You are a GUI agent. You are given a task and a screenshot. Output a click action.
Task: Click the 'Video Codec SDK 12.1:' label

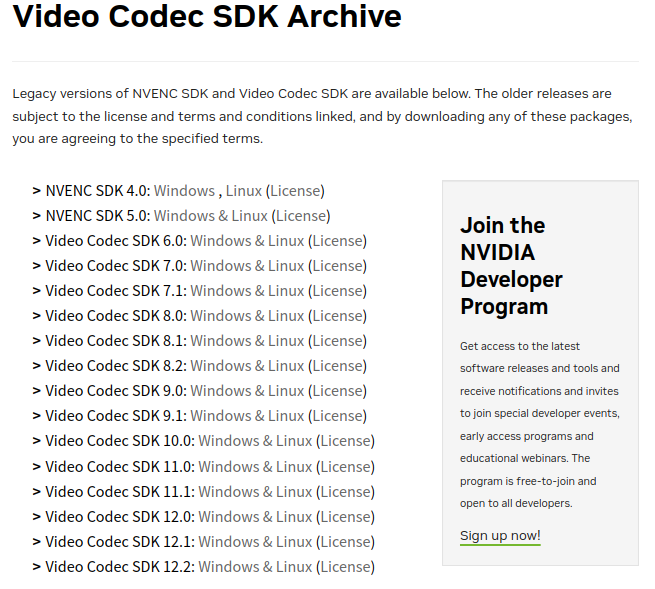pyautogui.click(x=120, y=543)
